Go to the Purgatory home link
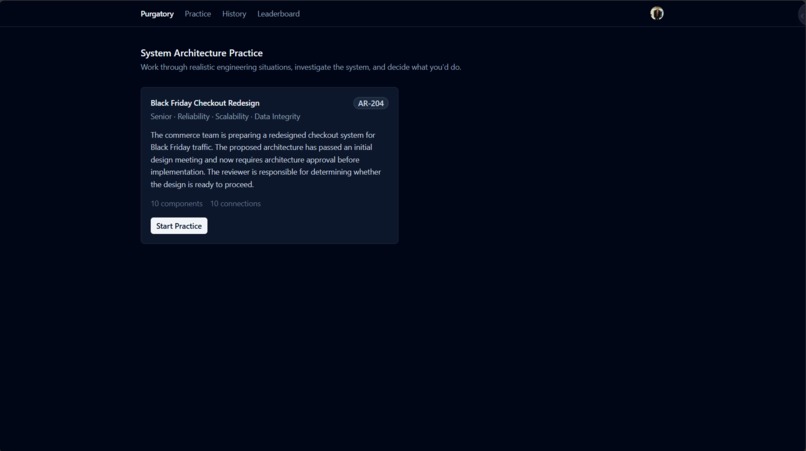 click(x=157, y=14)
